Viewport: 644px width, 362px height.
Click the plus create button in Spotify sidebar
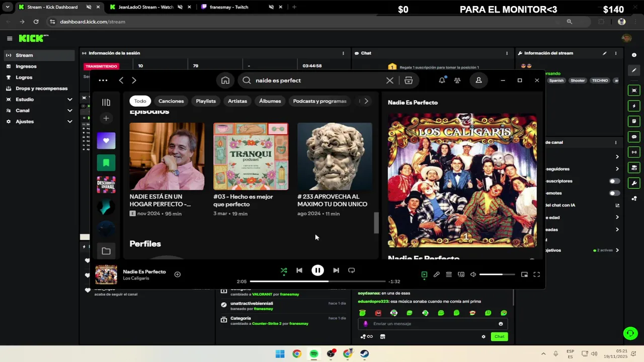[x=106, y=118]
